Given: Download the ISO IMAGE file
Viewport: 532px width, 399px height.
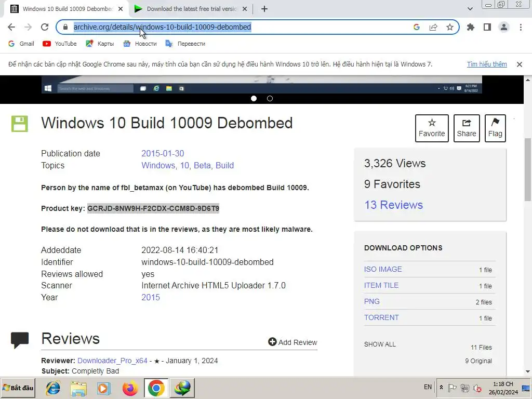Looking at the screenshot, I should [383, 269].
